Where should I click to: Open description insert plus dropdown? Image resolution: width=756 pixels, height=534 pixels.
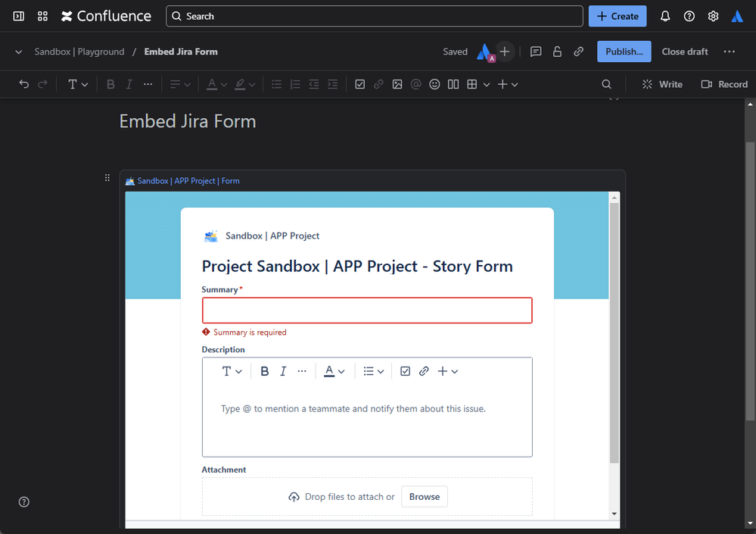click(447, 371)
